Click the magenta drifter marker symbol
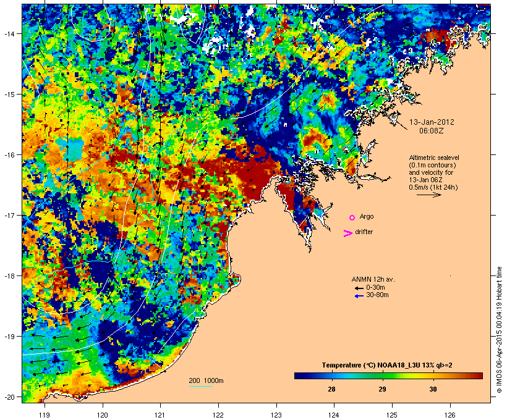Screen dimensions: 507x420 (347, 233)
